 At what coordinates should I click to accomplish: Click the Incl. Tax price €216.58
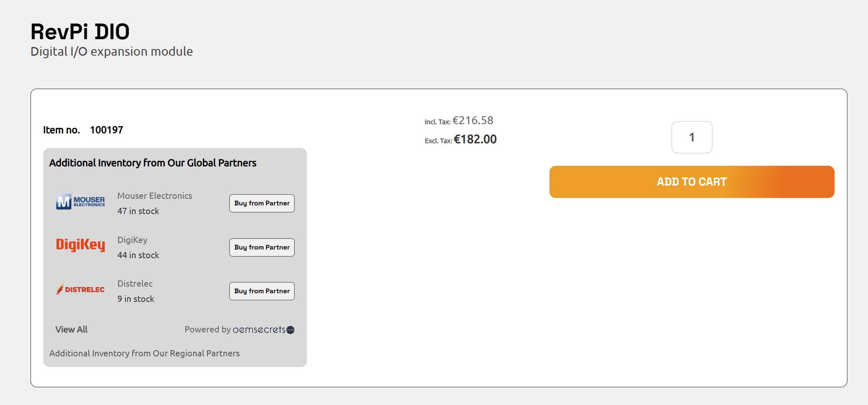pos(472,120)
